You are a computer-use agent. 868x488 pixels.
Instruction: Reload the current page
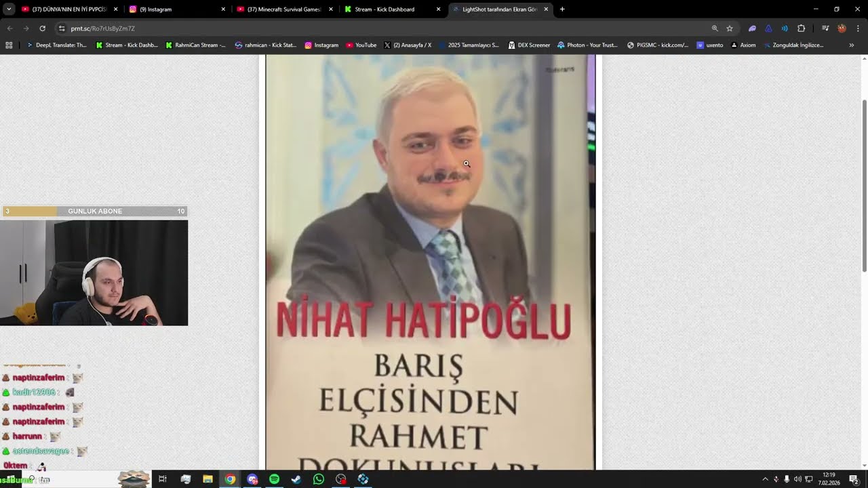(x=42, y=28)
